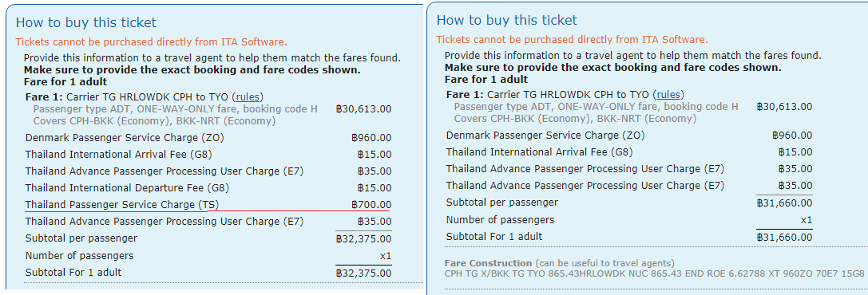Image resolution: width=868 pixels, height=295 pixels.
Task: Click the fare construction string starting CPH TG
Action: point(654,273)
